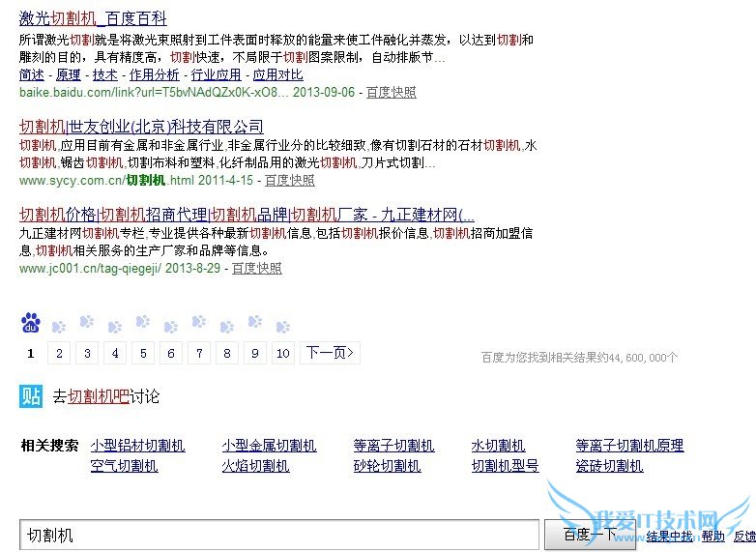Open the 九正建材网 切割机价格 result title

(247, 215)
